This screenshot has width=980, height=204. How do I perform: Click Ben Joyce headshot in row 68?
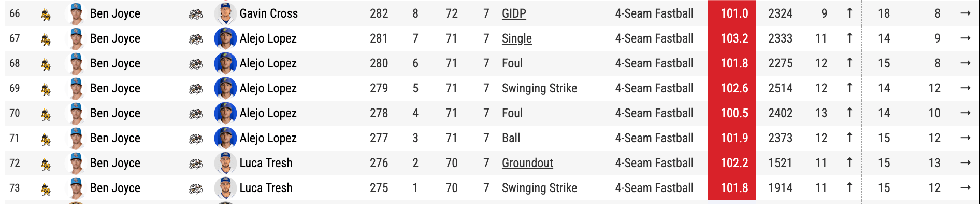pyautogui.click(x=76, y=63)
